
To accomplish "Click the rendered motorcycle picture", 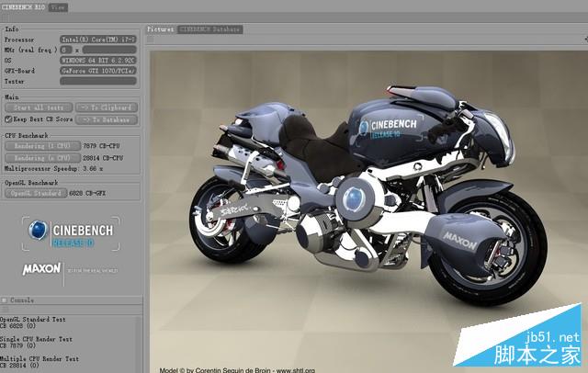I will [x=369, y=212].
